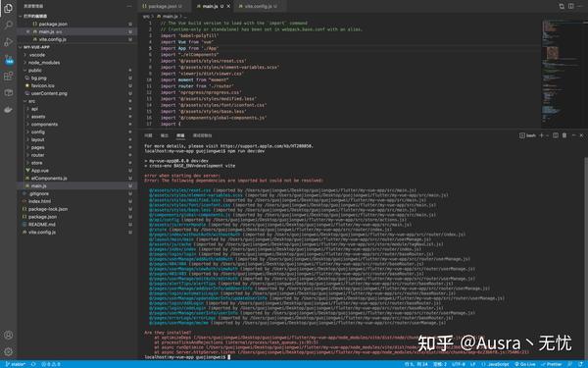The width and height of the screenshot is (588, 368).
Task: Expand the api folder
Action: click(x=32, y=109)
